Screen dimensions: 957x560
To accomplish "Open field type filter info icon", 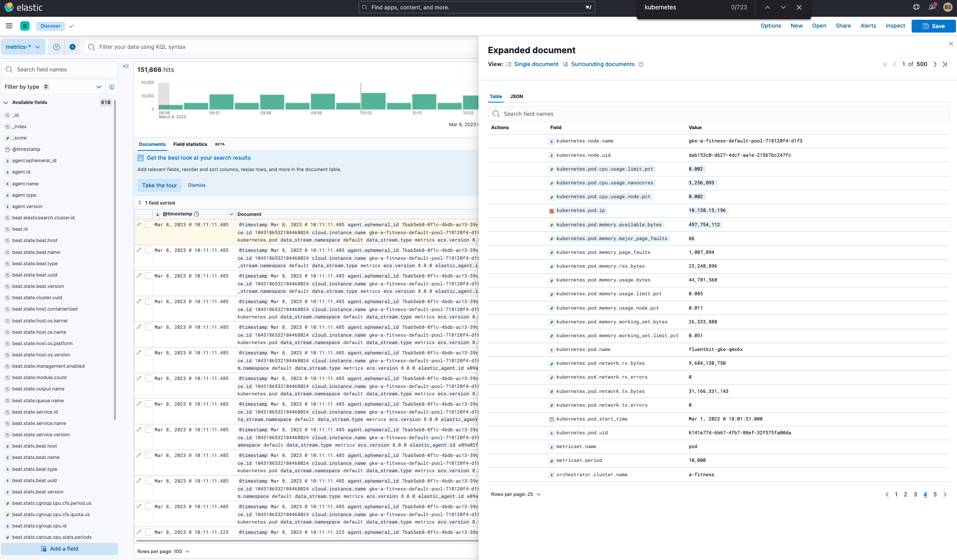I will (112, 87).
